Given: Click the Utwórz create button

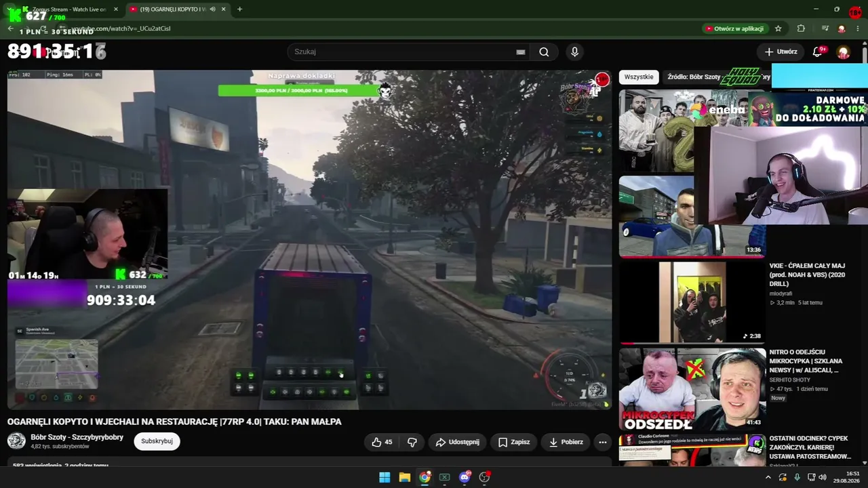Looking at the screenshot, I should pos(781,52).
